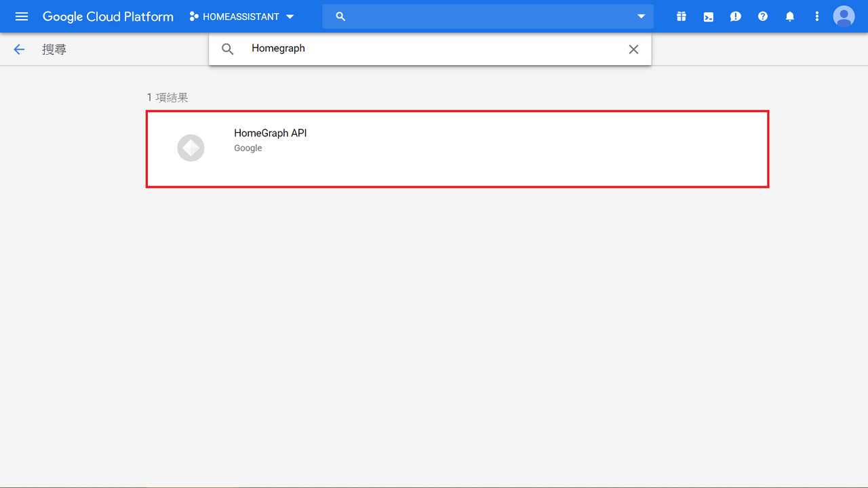This screenshot has height=488, width=868.
Task: Show notifications bell
Action: pos(790,16)
